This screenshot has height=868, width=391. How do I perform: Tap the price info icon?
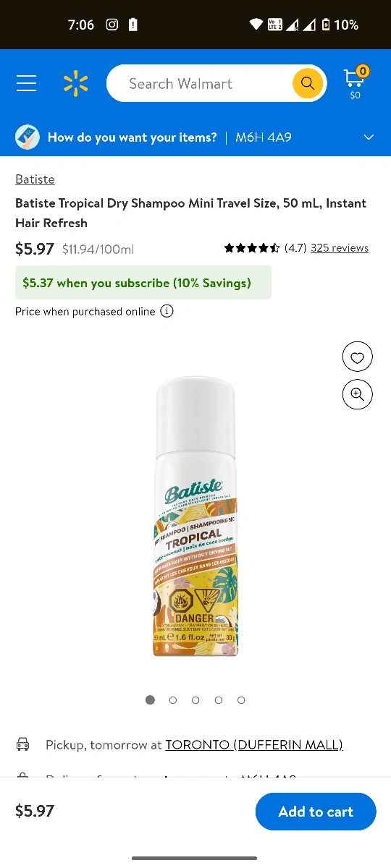pyautogui.click(x=167, y=311)
